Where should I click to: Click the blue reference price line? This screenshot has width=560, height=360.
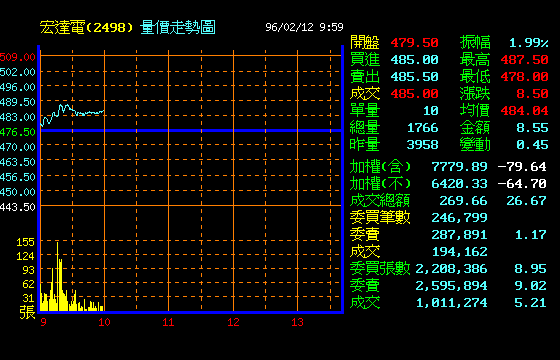click(191, 130)
